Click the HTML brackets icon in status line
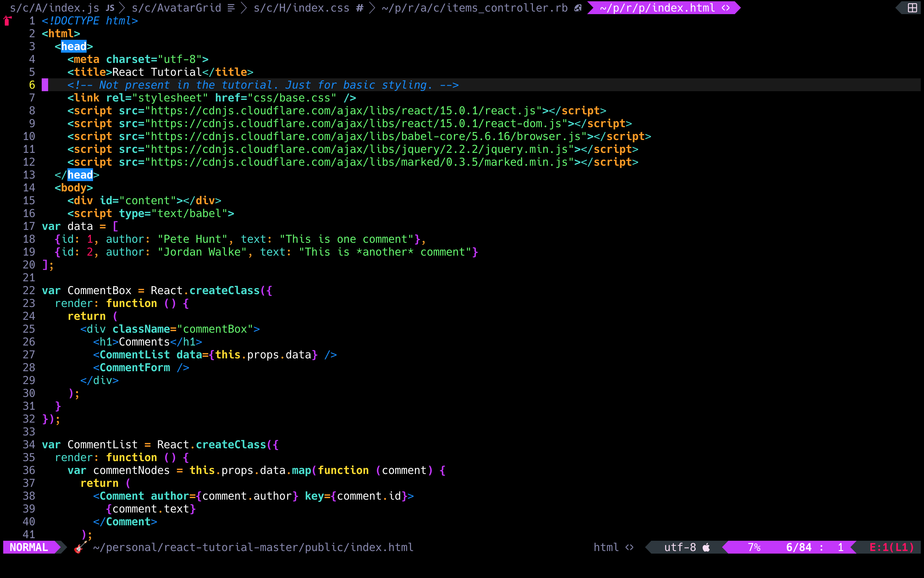This screenshot has width=924, height=578. 629,547
